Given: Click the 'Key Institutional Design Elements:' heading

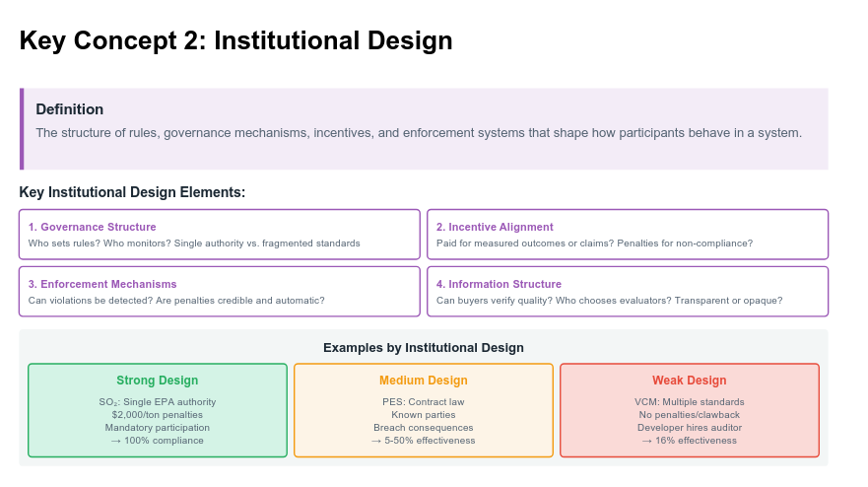Looking at the screenshot, I should coord(132,192).
